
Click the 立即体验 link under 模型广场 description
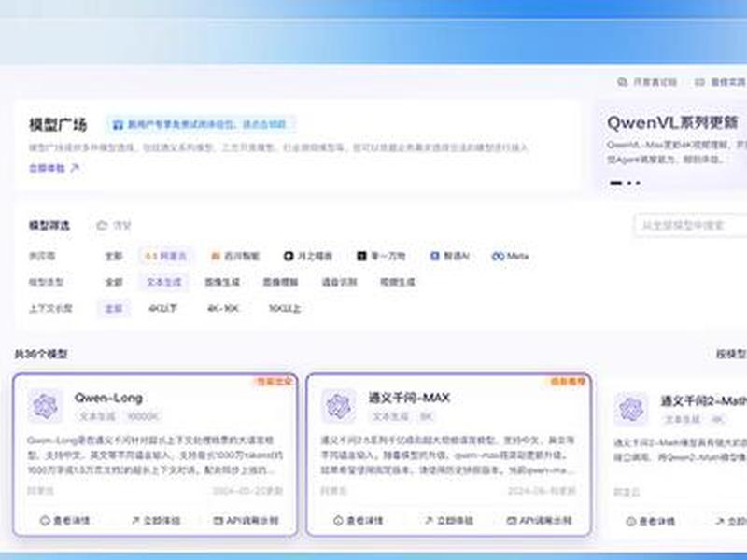click(x=54, y=168)
